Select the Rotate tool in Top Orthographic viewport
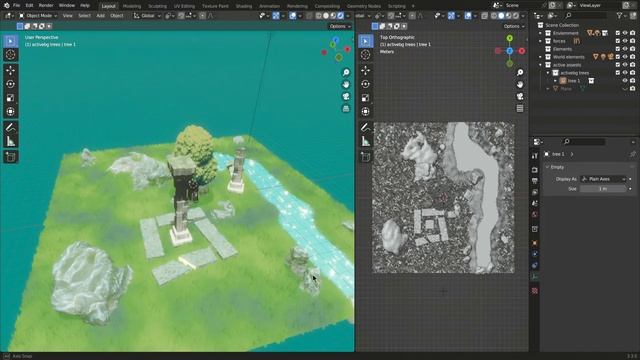Viewport: 640px width, 360px height. pos(365,84)
